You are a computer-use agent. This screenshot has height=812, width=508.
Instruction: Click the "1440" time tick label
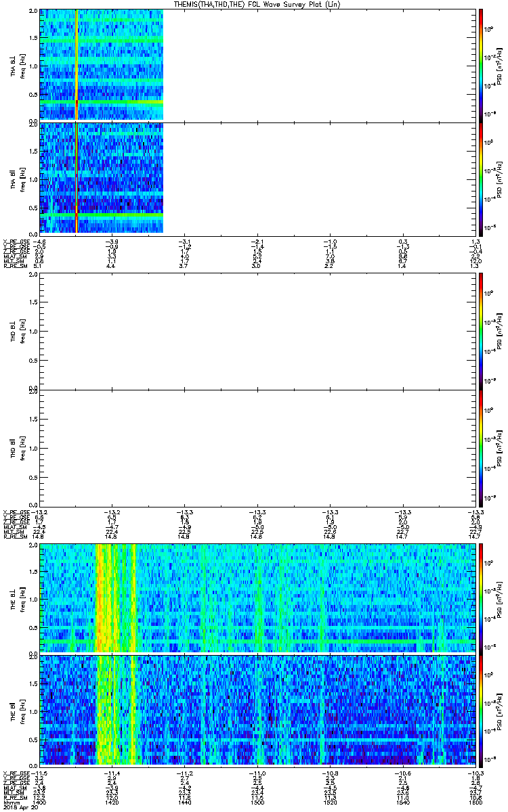click(x=185, y=804)
